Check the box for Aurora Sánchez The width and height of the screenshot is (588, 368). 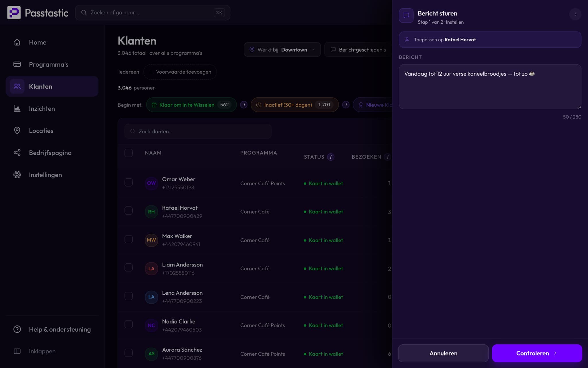click(x=129, y=353)
